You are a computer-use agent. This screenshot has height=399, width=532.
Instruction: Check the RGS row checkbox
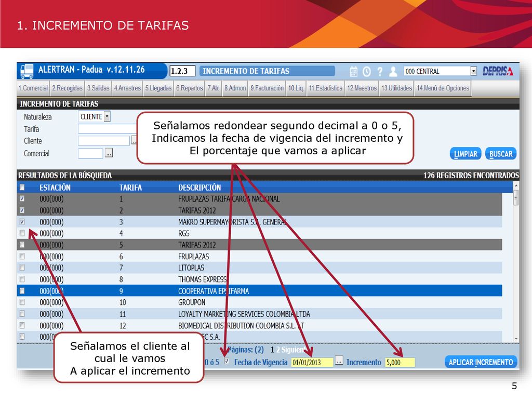coord(22,233)
